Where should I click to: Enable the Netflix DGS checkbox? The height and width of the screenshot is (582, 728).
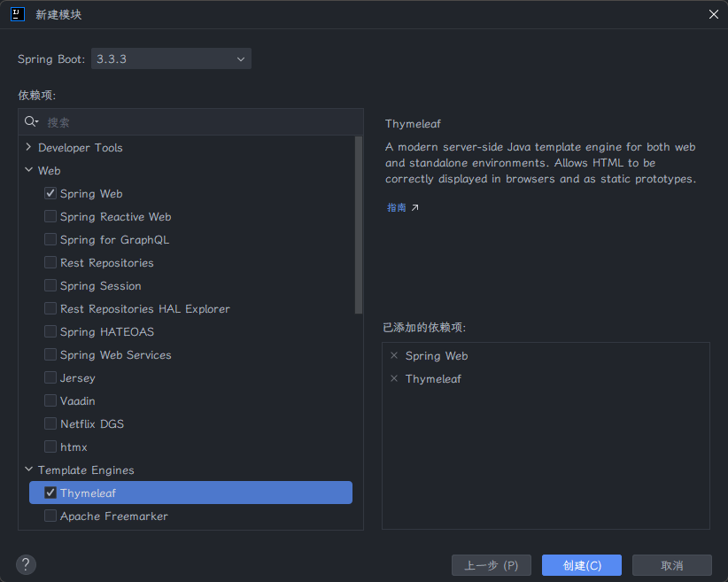(x=50, y=423)
